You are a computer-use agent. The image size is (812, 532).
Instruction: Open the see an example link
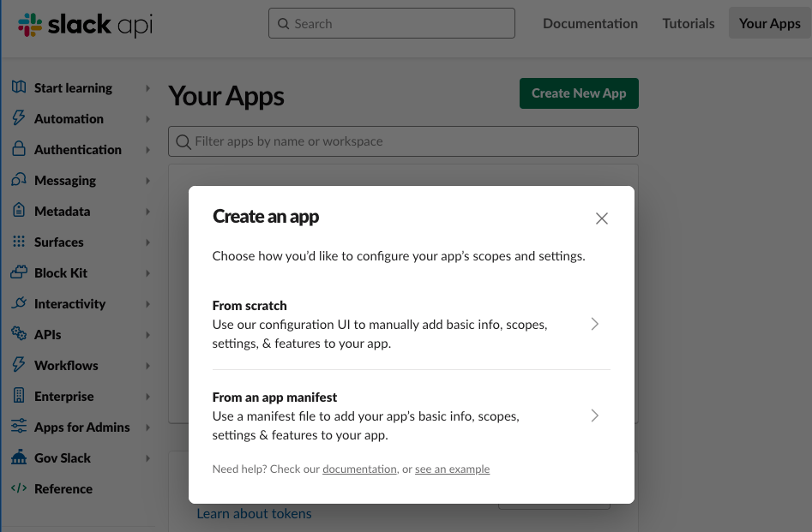[x=452, y=469]
